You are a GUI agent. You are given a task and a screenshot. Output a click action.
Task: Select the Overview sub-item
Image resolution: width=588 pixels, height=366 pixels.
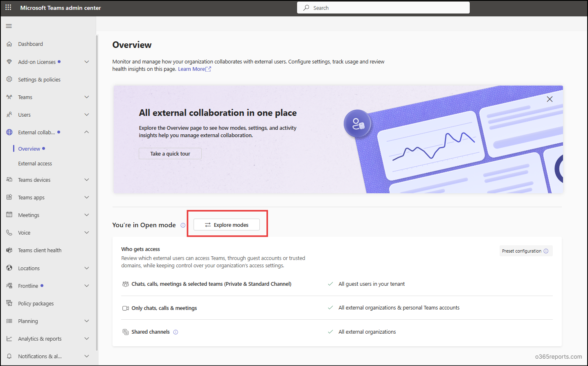coord(29,149)
